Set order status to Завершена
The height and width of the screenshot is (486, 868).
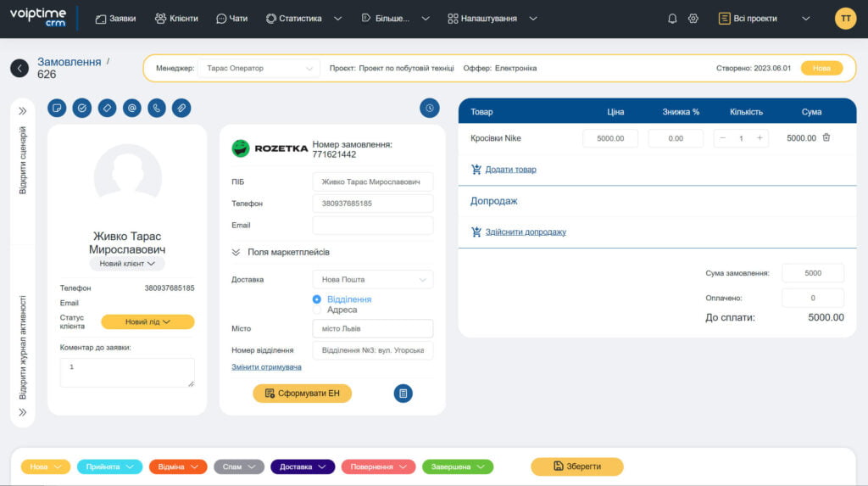tap(458, 467)
